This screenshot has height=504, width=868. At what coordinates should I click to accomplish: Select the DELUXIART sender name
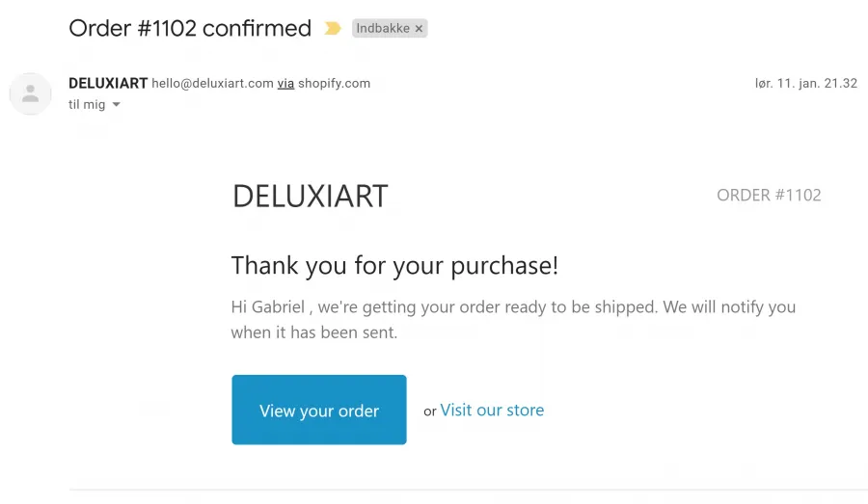pyautogui.click(x=108, y=83)
